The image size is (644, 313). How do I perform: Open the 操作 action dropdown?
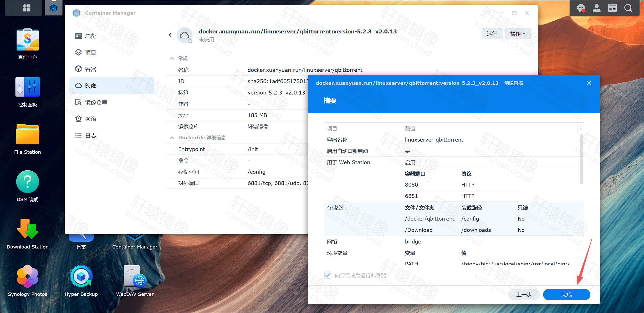[518, 34]
